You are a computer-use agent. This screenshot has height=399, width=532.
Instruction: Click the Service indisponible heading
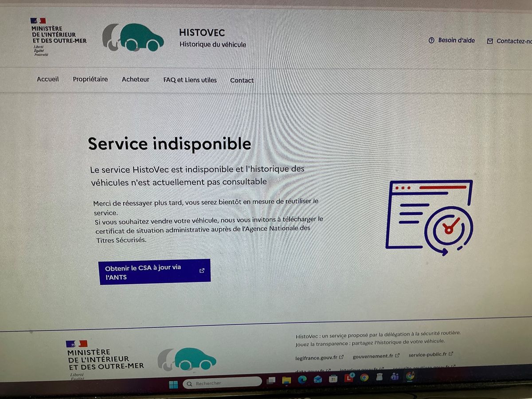click(x=170, y=144)
